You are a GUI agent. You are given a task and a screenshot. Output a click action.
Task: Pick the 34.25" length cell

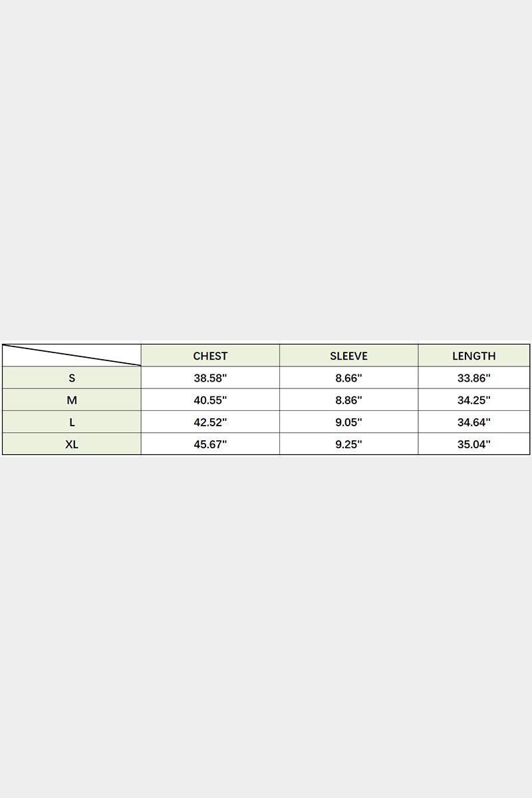tap(473, 400)
